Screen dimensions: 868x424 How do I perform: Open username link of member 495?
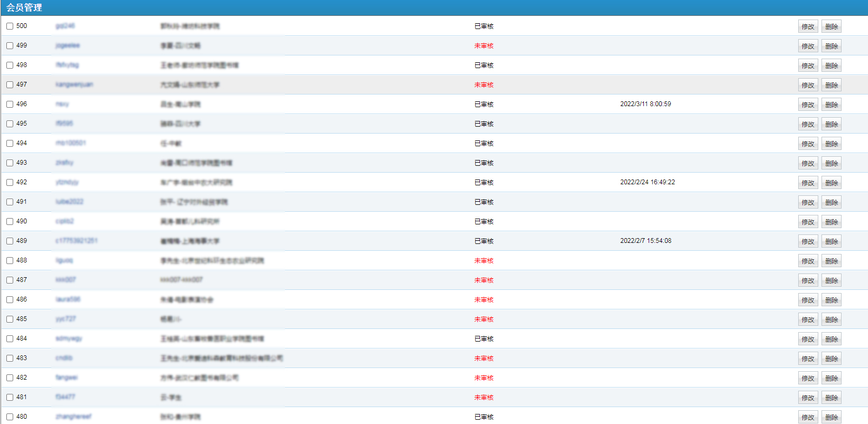64,124
